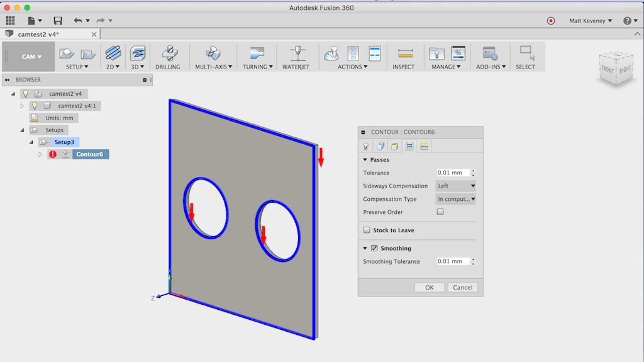Collapse the Contour dialog header button
This screenshot has width=644, height=362.
pos(363,132)
